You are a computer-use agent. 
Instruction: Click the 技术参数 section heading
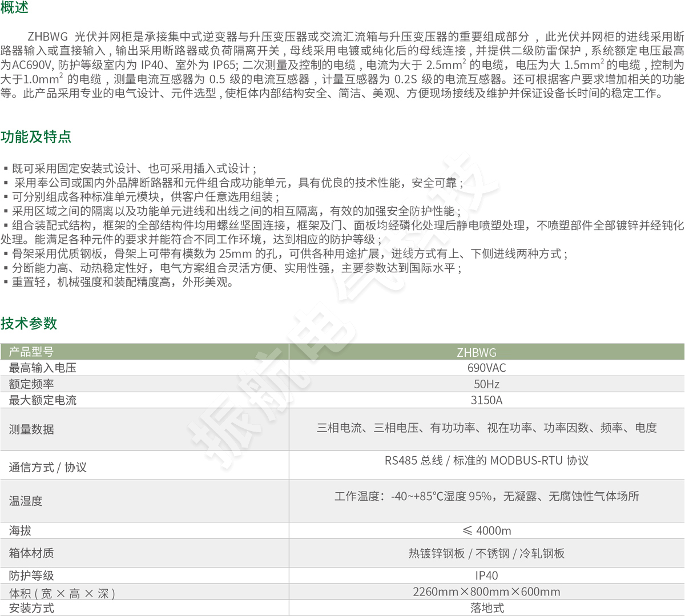coord(29,323)
